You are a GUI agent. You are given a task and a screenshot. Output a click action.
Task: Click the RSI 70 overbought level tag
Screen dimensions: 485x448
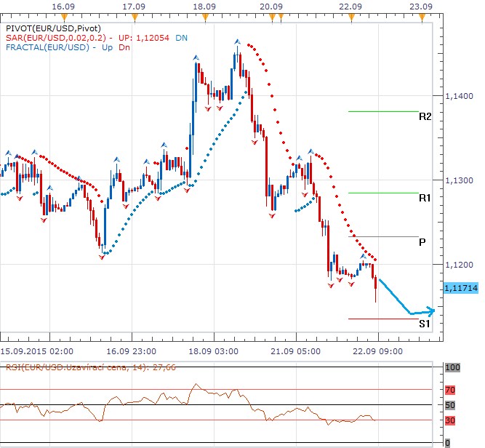[x=449, y=389]
